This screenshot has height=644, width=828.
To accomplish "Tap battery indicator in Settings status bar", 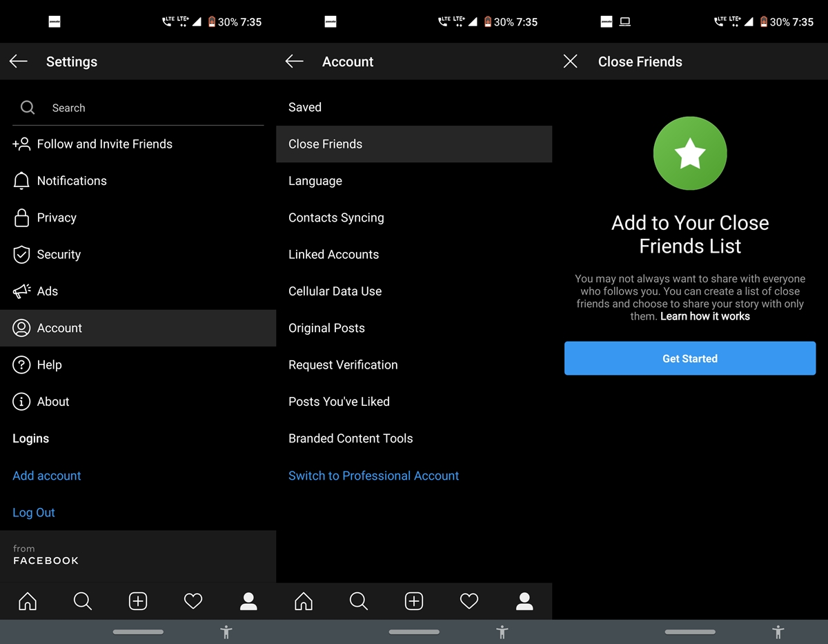I will click(x=211, y=22).
